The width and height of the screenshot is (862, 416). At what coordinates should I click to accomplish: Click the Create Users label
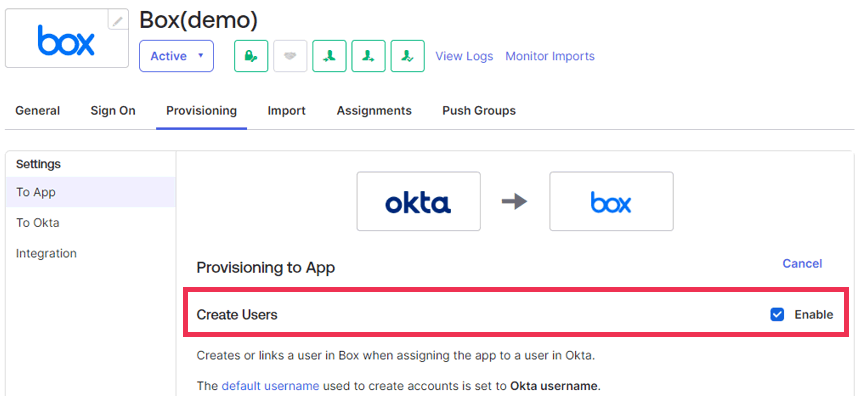tap(237, 315)
